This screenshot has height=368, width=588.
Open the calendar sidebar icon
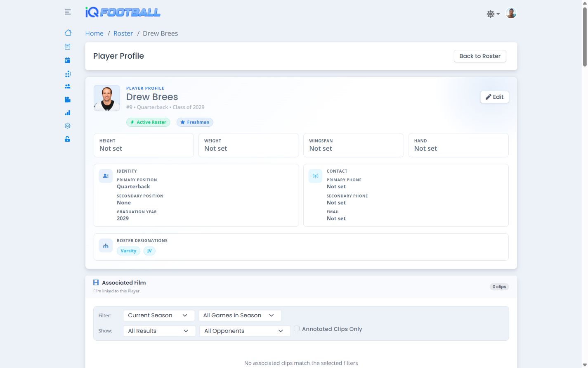tap(67, 60)
